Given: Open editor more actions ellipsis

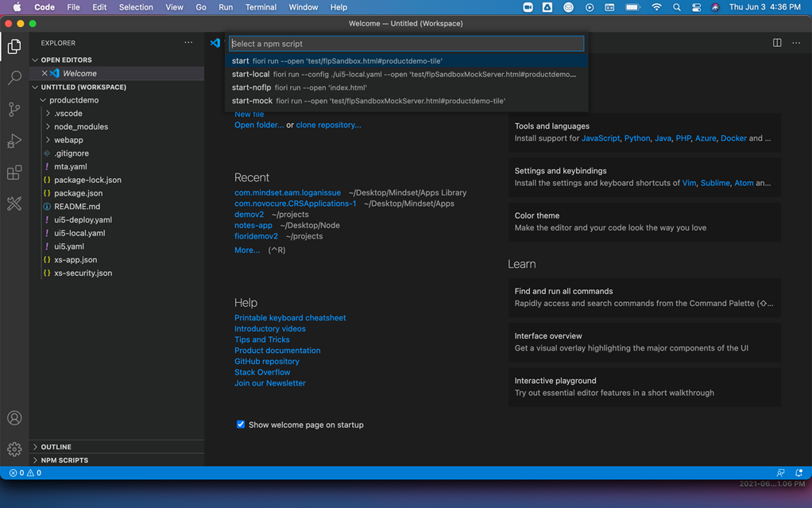Looking at the screenshot, I should coord(796,42).
